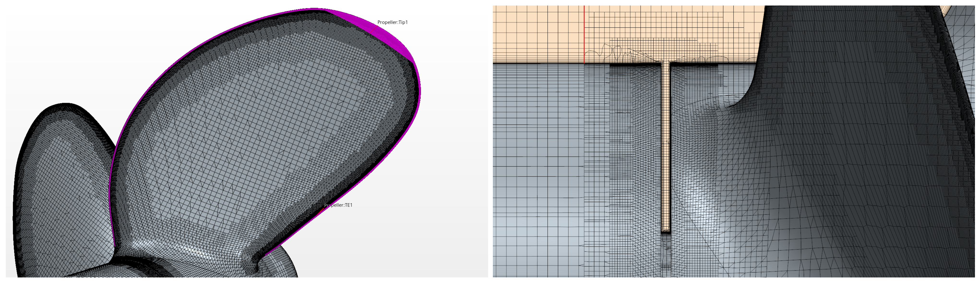Select the dark blade surface in right view
The width and height of the screenshot is (980, 282).
click(856, 133)
